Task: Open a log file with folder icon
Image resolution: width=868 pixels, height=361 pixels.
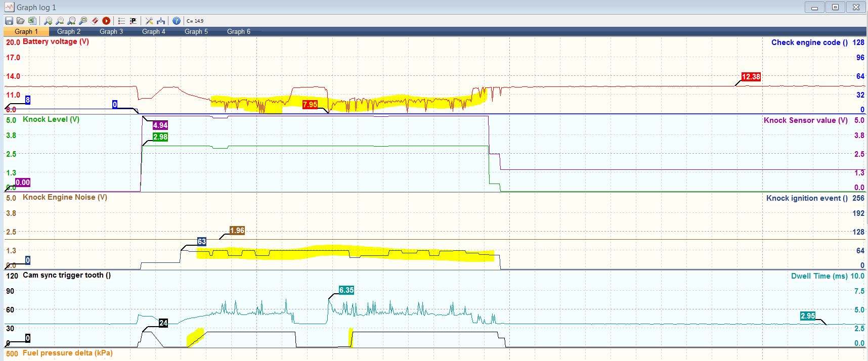Action: tap(20, 21)
